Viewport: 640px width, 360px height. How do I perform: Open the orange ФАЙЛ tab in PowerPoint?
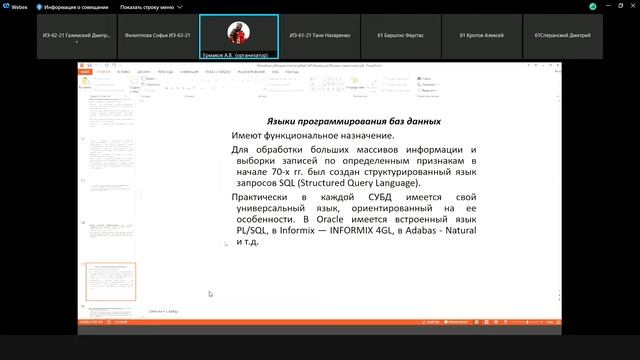[85, 72]
